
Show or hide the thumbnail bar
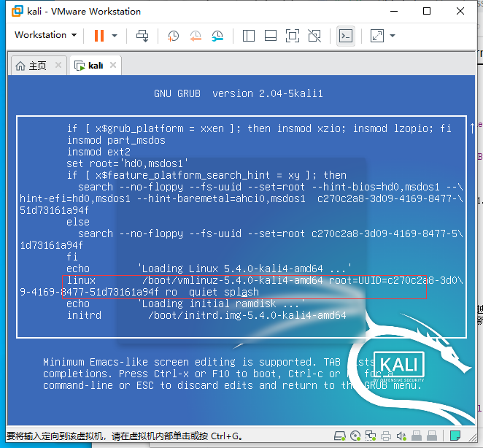(x=271, y=36)
